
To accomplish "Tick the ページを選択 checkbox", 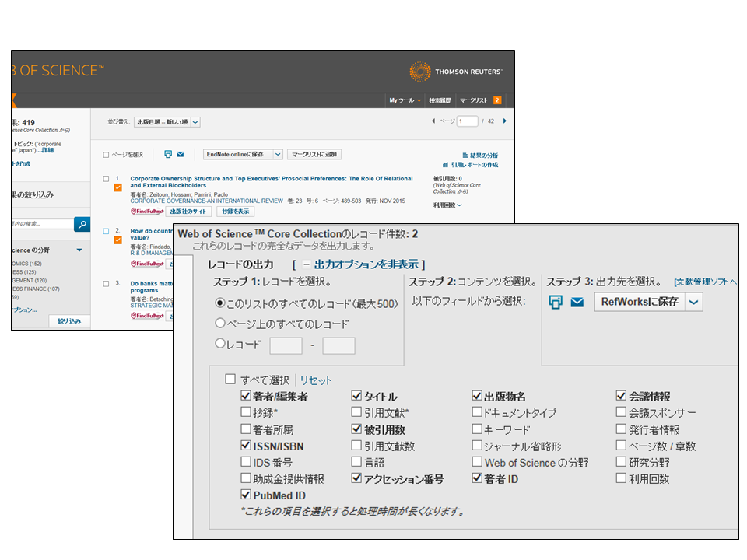I will 106,155.
